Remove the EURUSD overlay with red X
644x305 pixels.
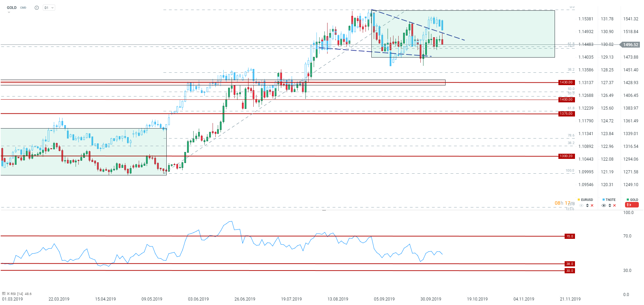(x=592, y=205)
